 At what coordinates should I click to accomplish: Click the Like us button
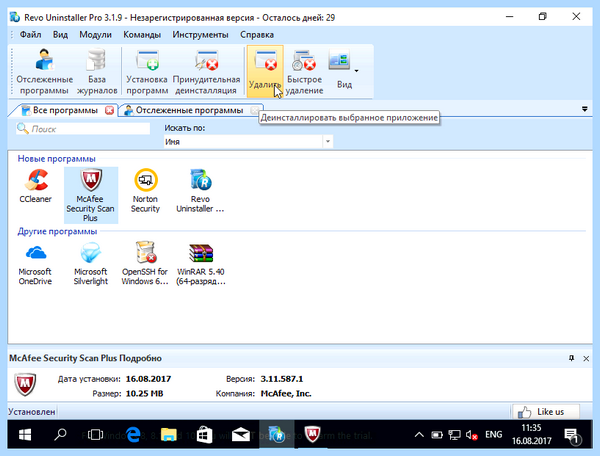546,412
